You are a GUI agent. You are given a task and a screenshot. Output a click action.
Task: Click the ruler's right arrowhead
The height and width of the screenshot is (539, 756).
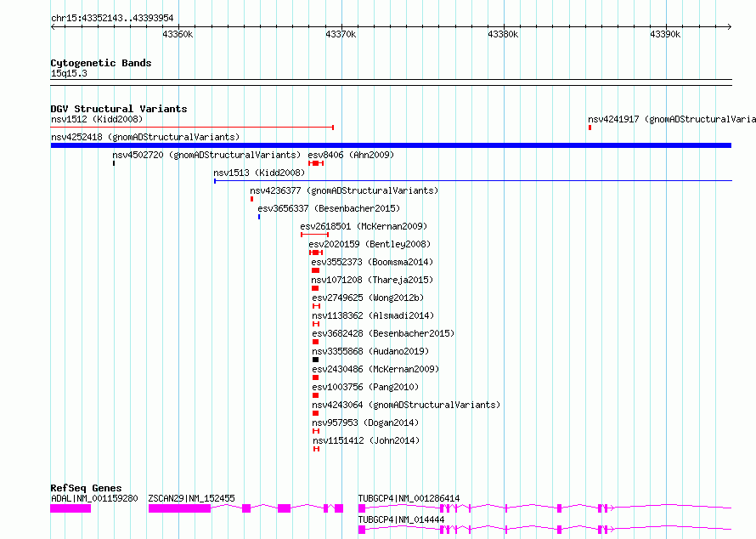730,26
